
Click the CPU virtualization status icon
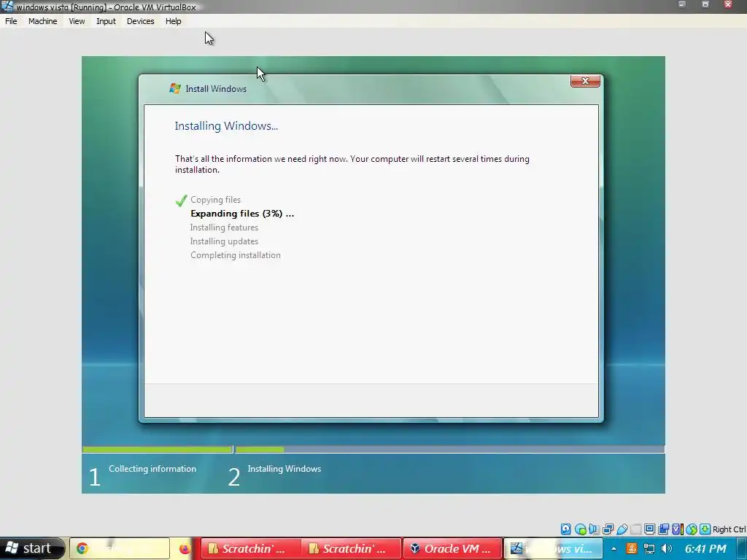678,529
